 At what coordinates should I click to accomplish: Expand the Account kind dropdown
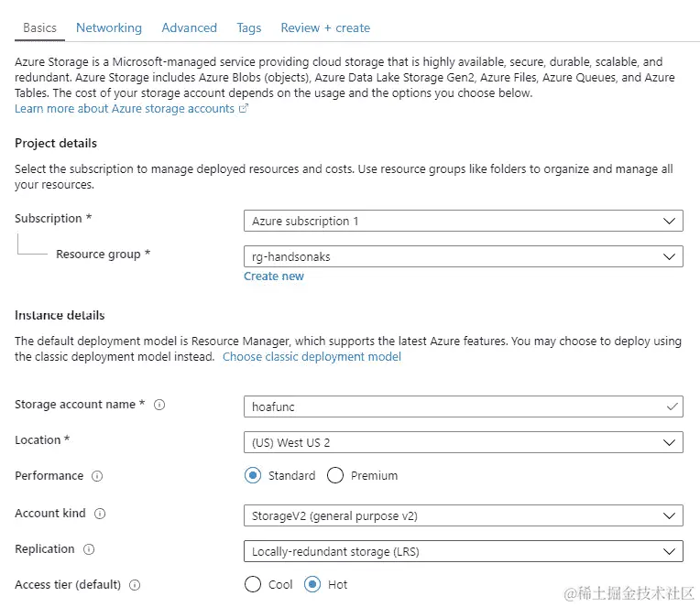click(x=463, y=515)
